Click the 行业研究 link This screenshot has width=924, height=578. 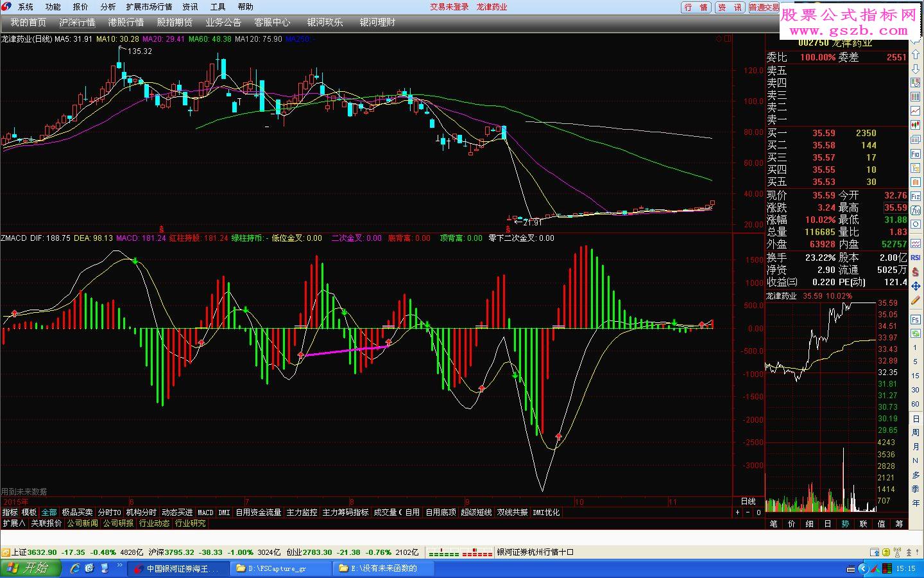click(x=191, y=523)
